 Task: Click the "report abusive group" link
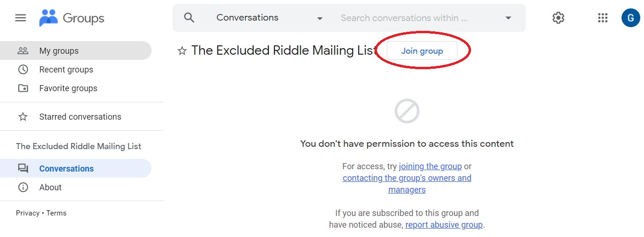pyautogui.click(x=444, y=225)
